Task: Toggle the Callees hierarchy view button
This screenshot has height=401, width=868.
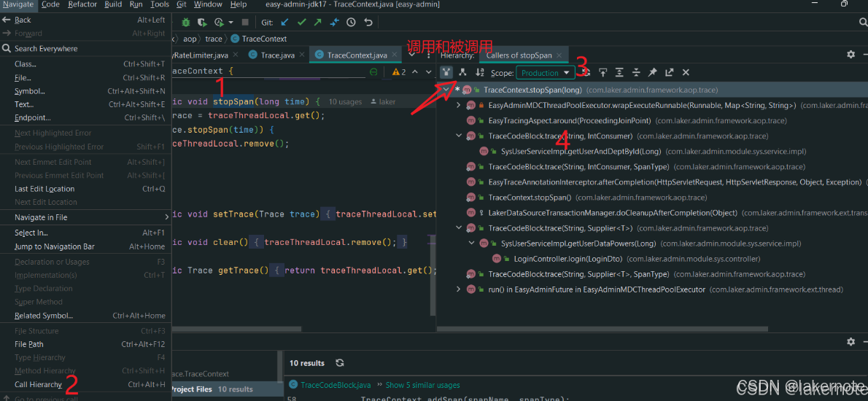Action: click(462, 72)
